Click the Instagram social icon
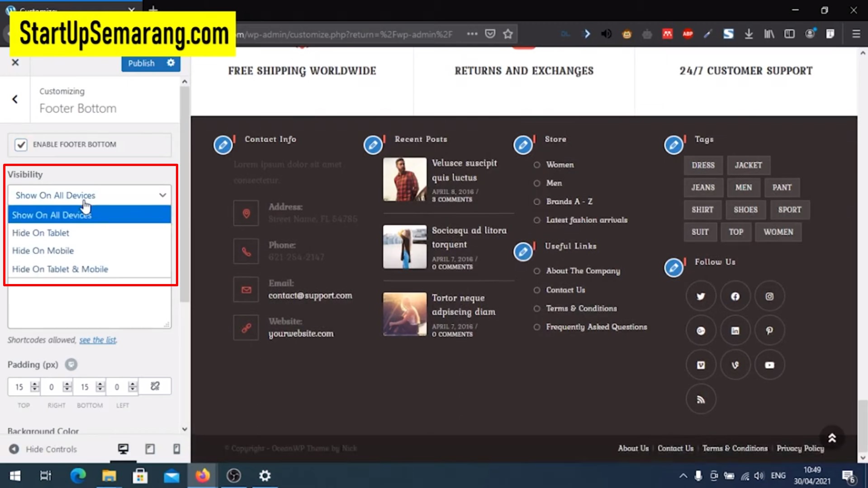Screen dimensions: 868x488 click(x=769, y=296)
